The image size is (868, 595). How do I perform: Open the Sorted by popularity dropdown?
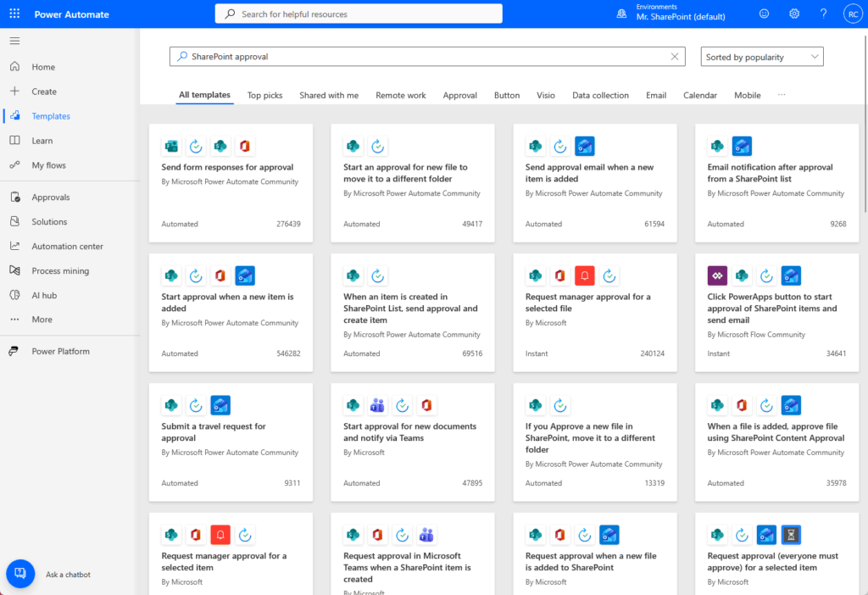[x=762, y=57]
